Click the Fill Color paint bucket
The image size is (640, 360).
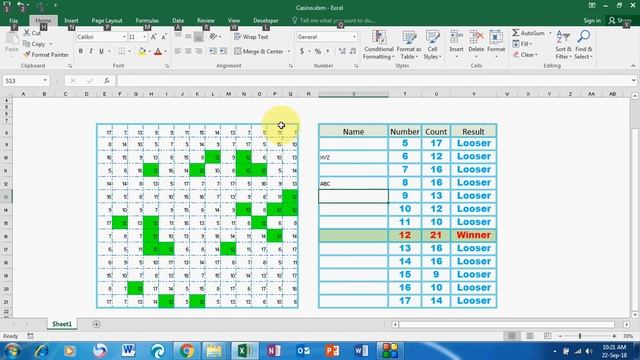(142, 51)
